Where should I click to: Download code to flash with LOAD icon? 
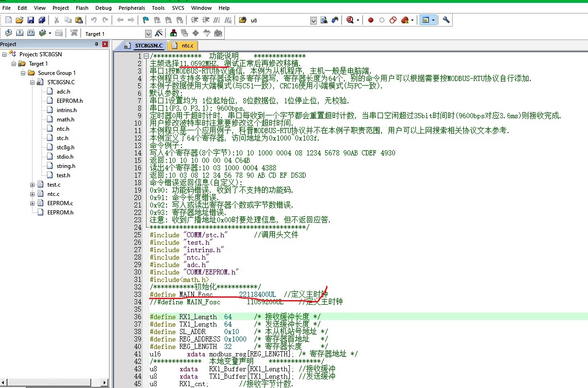(74, 33)
